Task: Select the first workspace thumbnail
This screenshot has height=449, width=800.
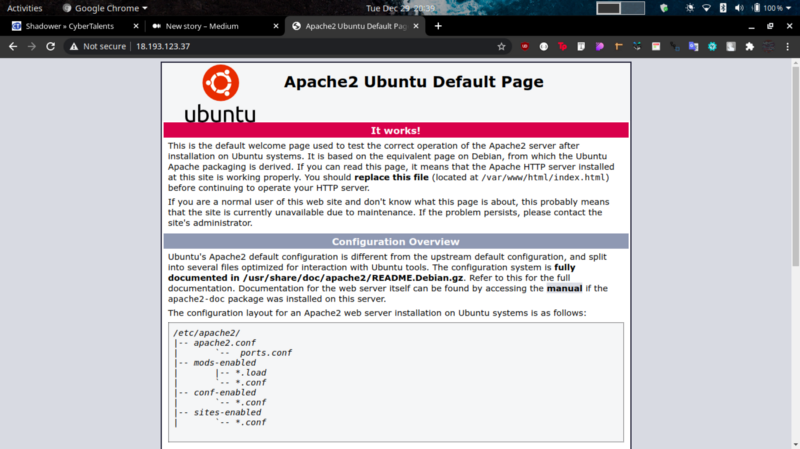Action: point(609,8)
